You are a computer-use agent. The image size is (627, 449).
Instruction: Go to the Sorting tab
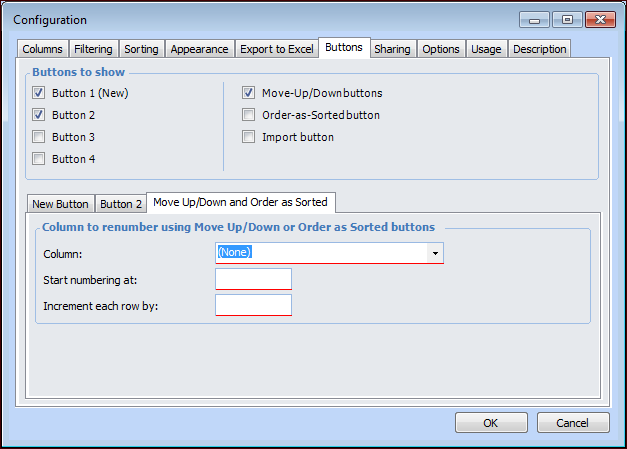pyautogui.click(x=141, y=49)
